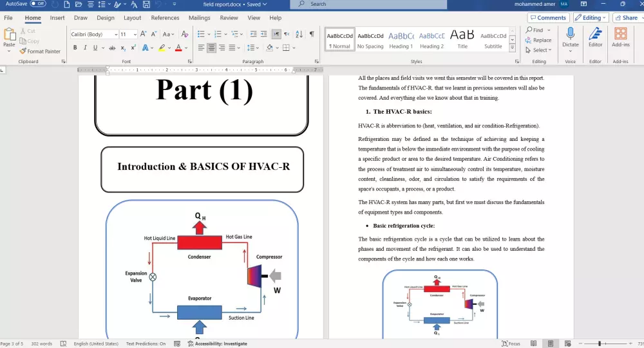Click the Paste clipboard icon
This screenshot has height=348, width=644.
coord(9,35)
